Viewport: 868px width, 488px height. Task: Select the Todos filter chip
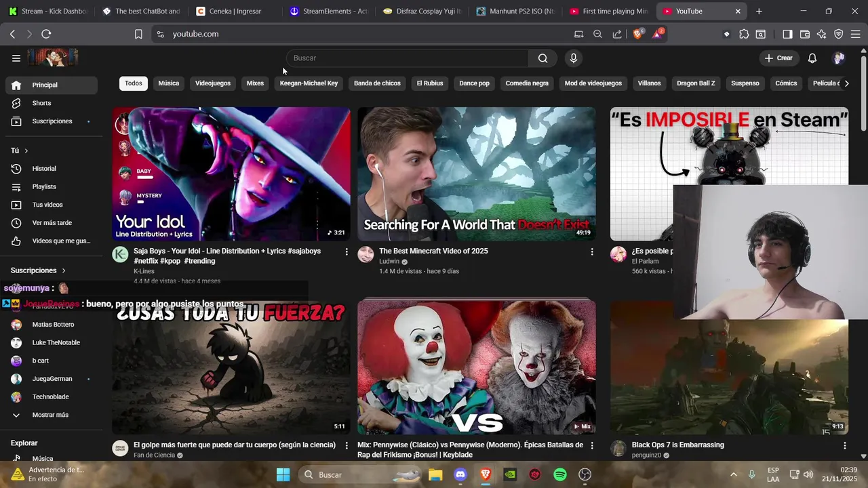point(134,83)
